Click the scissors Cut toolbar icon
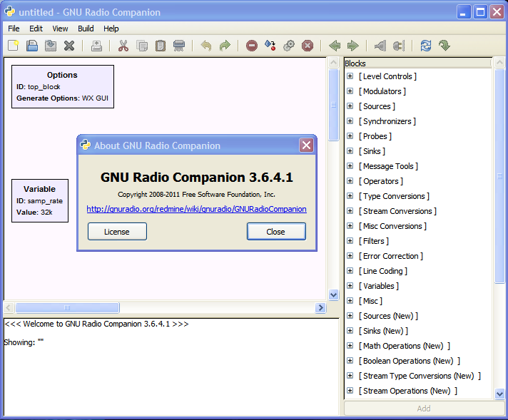 click(123, 46)
